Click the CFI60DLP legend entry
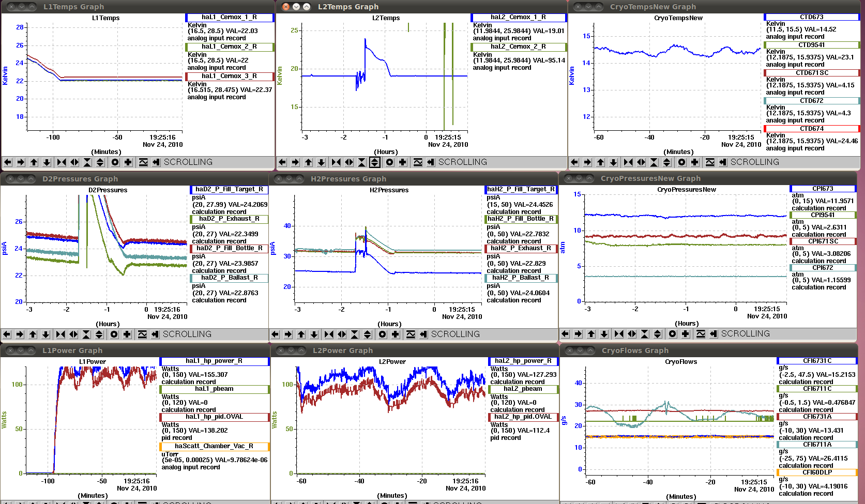865x504 pixels. (x=817, y=472)
